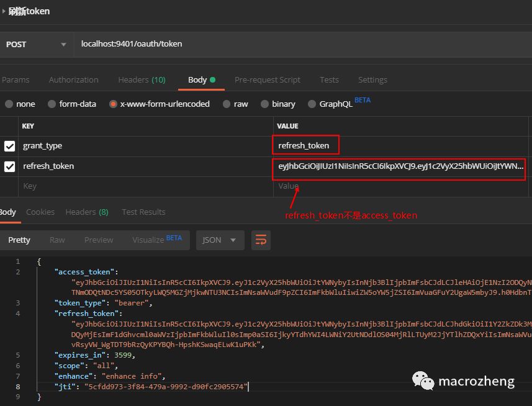Select the form-data radio option
532x406 pixels.
(52, 104)
